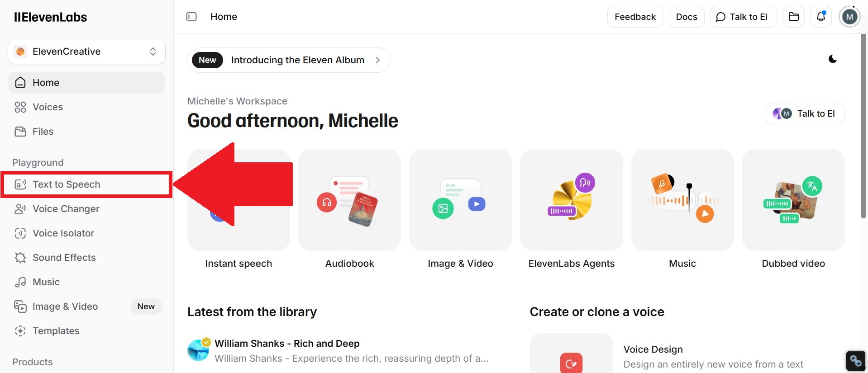The height and width of the screenshot is (373, 868).
Task: Click the floating link icon bottom corner
Action: point(856,361)
